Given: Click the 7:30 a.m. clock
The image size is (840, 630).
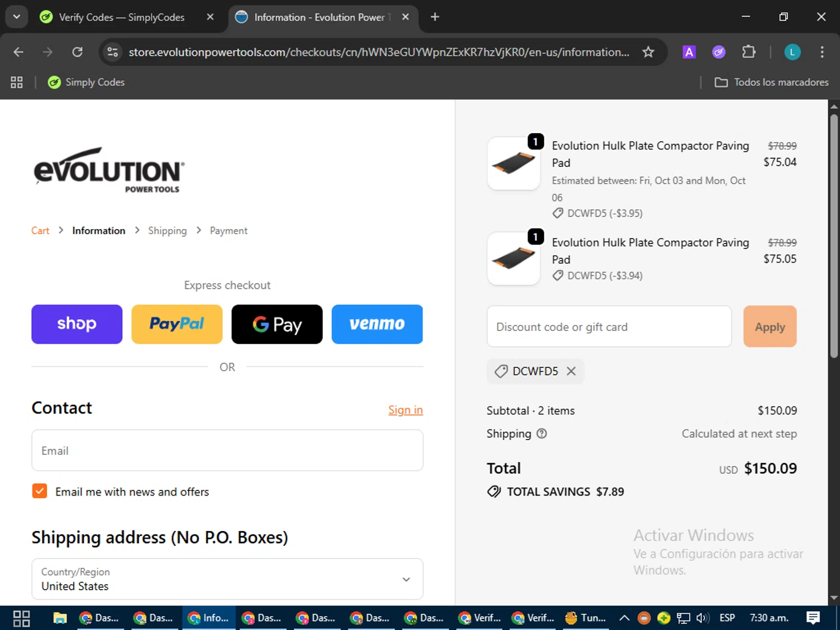Looking at the screenshot, I should point(769,618).
